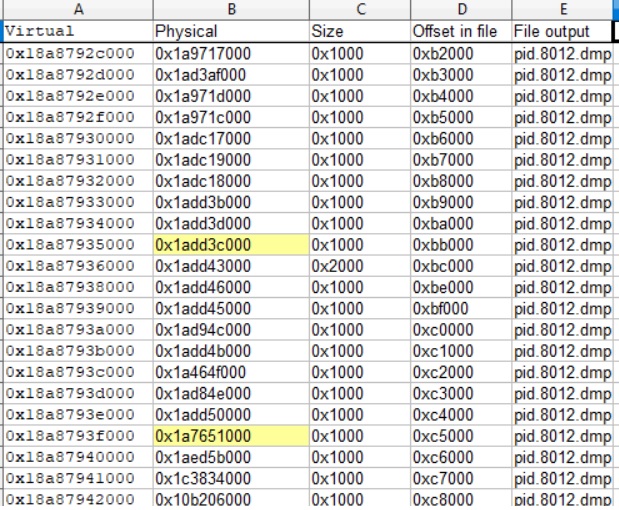Select highlighted cell 0x1add3c000
This screenshot has width=619, height=510.
[231, 245]
